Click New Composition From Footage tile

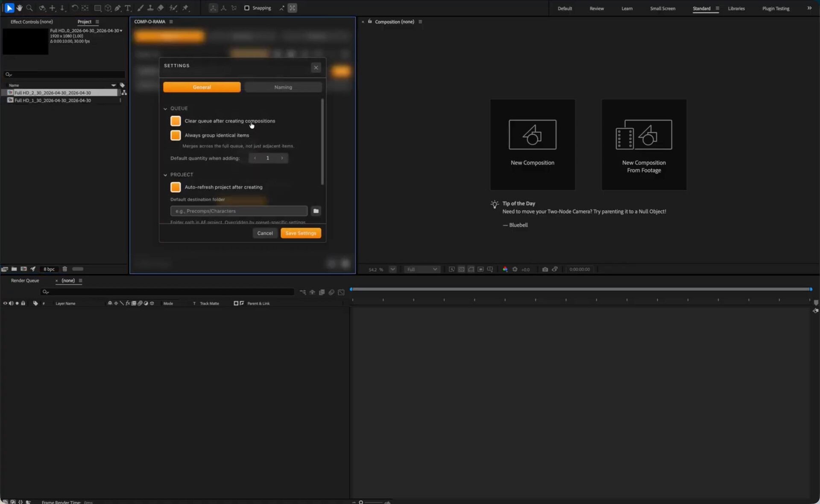coord(644,145)
